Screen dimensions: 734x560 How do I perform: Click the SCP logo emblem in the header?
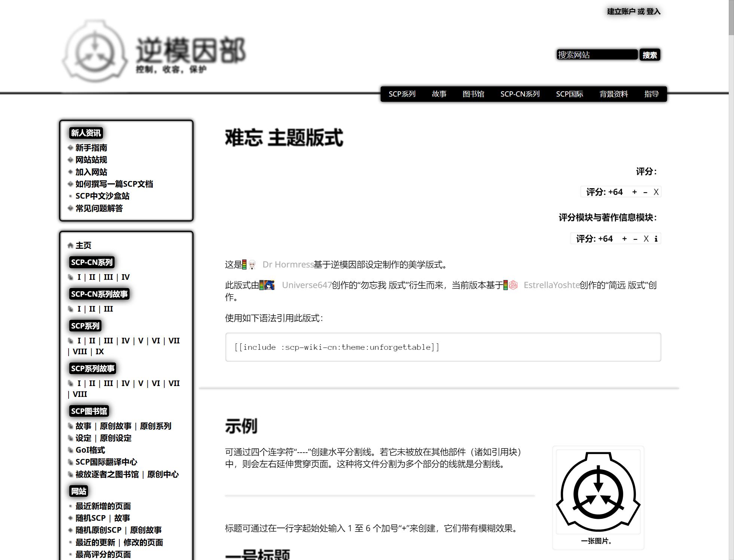(x=95, y=52)
